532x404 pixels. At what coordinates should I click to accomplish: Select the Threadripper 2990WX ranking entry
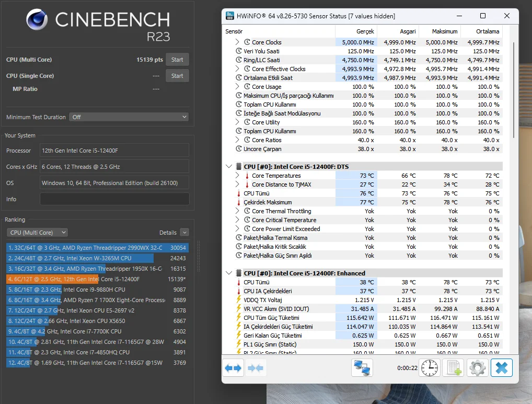coord(97,248)
